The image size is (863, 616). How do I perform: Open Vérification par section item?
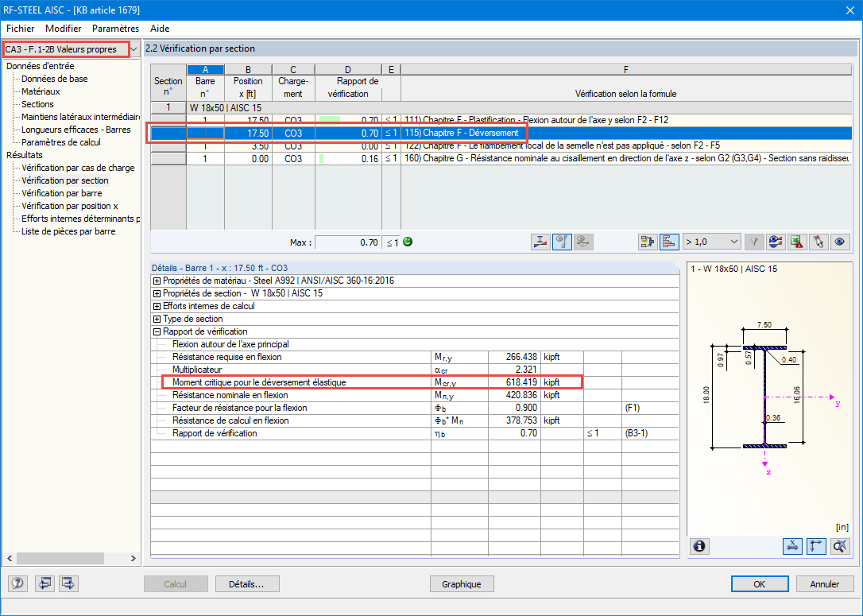[x=65, y=180]
